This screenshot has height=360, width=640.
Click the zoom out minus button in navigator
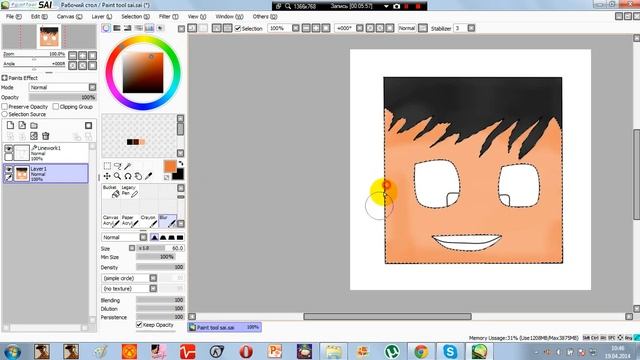tap(73, 55)
